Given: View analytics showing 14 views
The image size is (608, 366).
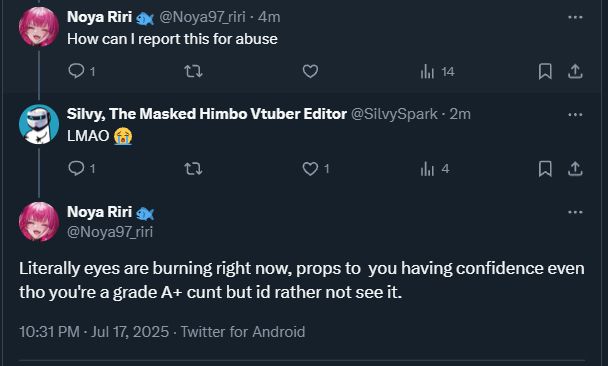Looking at the screenshot, I should 437,71.
